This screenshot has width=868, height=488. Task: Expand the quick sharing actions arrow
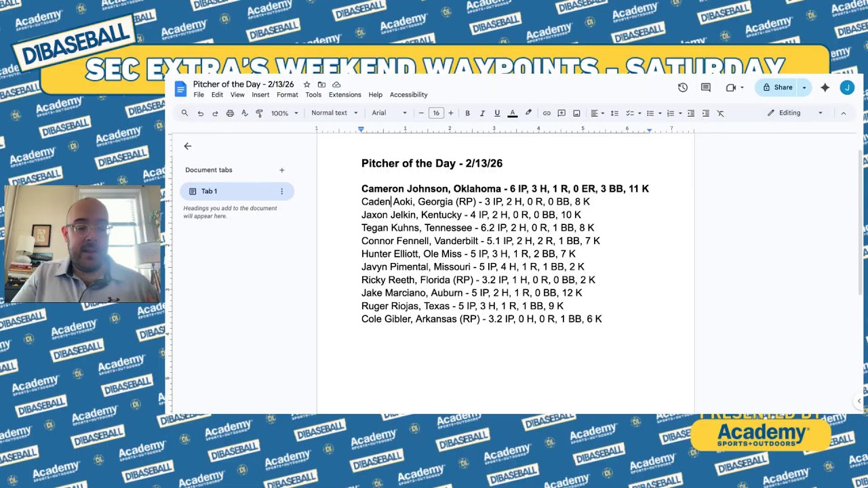coord(805,87)
